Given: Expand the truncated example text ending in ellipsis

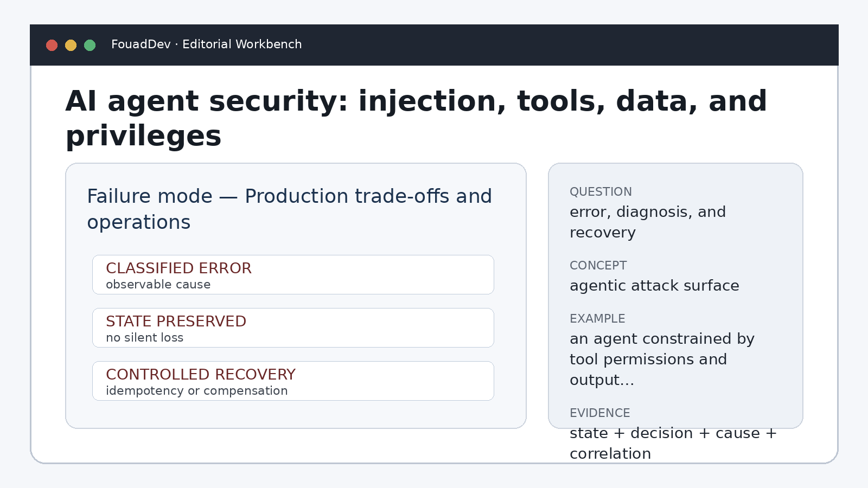Looking at the screenshot, I should [662, 359].
